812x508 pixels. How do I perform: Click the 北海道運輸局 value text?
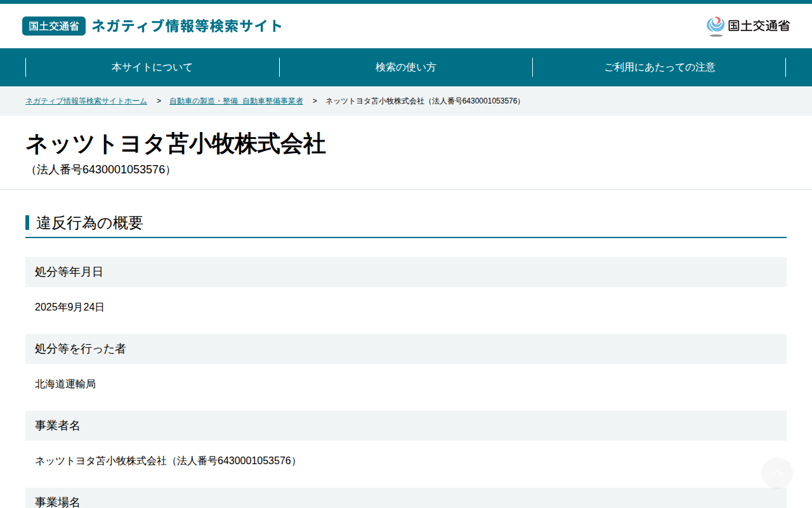[65, 384]
